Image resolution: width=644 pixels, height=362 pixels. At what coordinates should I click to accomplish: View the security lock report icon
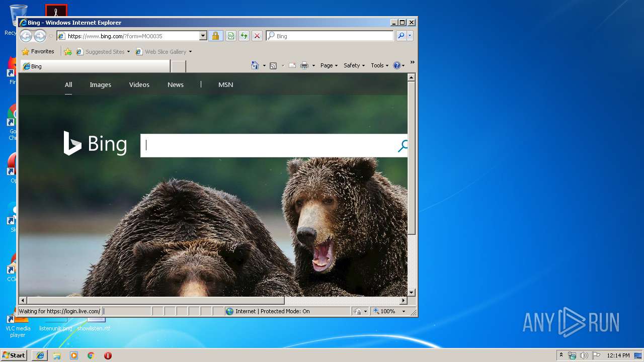[216, 36]
